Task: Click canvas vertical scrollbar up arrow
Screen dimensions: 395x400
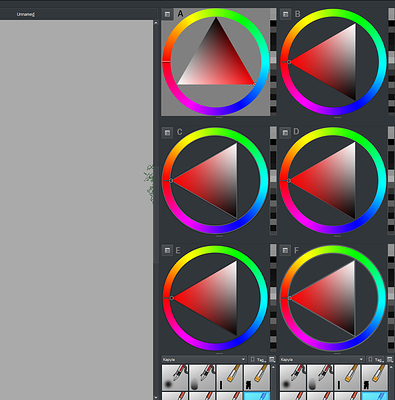Action: (156, 23)
